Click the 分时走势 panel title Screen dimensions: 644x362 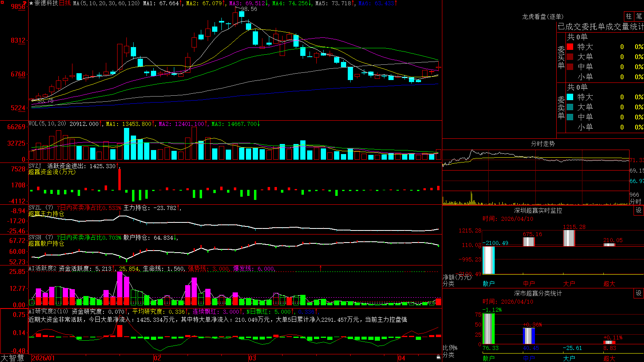(x=543, y=144)
